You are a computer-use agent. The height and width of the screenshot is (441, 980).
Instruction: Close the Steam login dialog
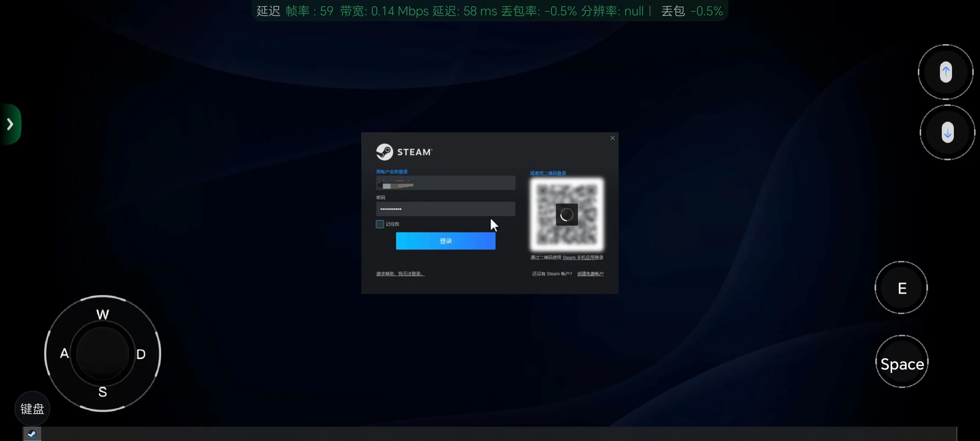coord(612,138)
